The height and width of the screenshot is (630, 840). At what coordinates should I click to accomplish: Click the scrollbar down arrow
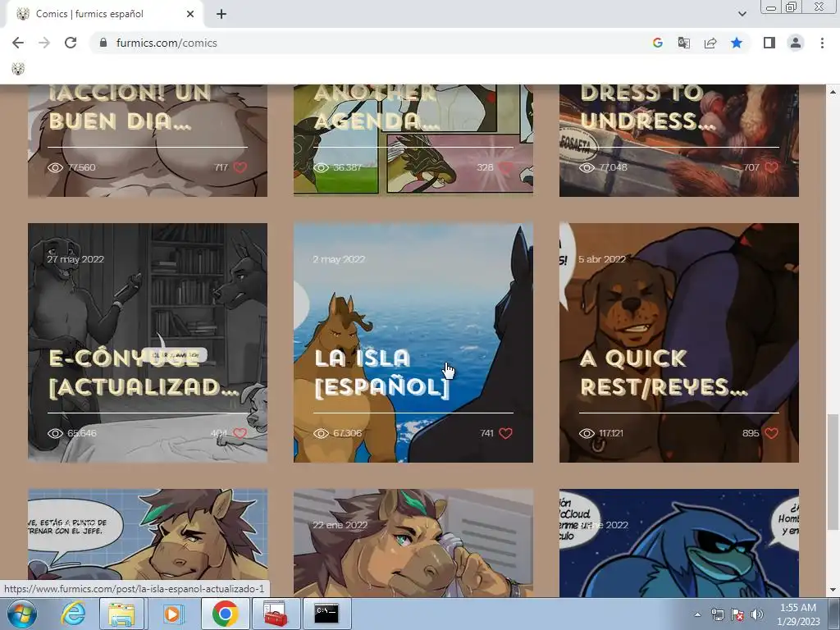tap(833, 591)
